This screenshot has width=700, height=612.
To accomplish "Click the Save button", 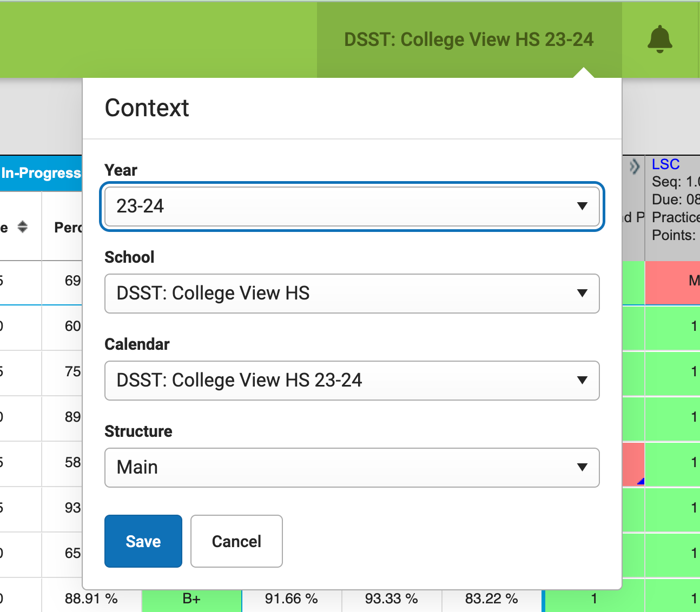I will click(x=143, y=541).
